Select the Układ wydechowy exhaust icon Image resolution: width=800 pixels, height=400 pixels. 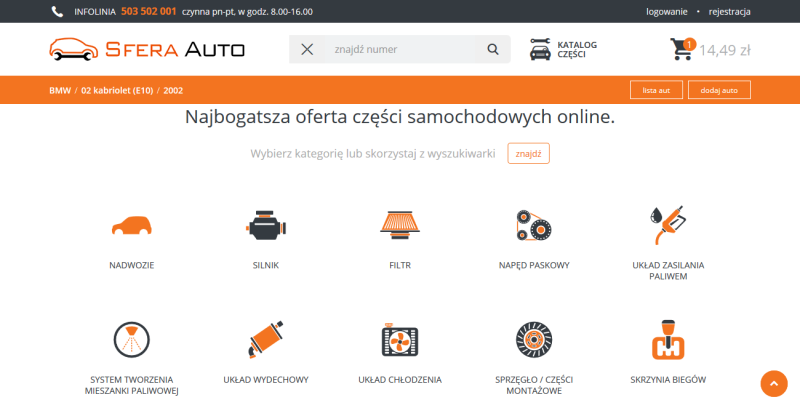(x=266, y=340)
